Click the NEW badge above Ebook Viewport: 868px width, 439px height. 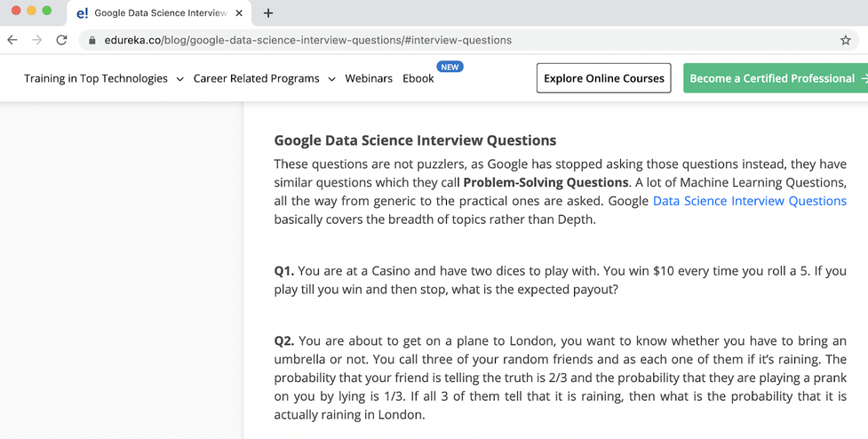click(450, 67)
